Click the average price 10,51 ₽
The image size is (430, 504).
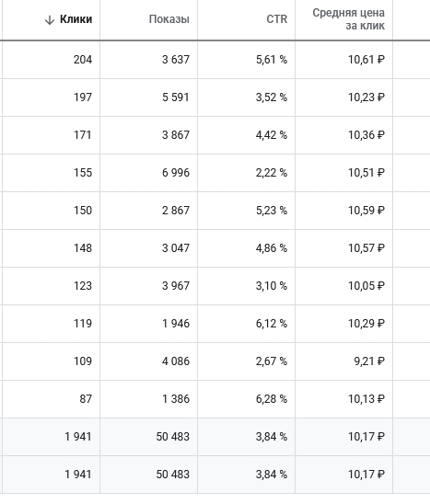click(366, 173)
